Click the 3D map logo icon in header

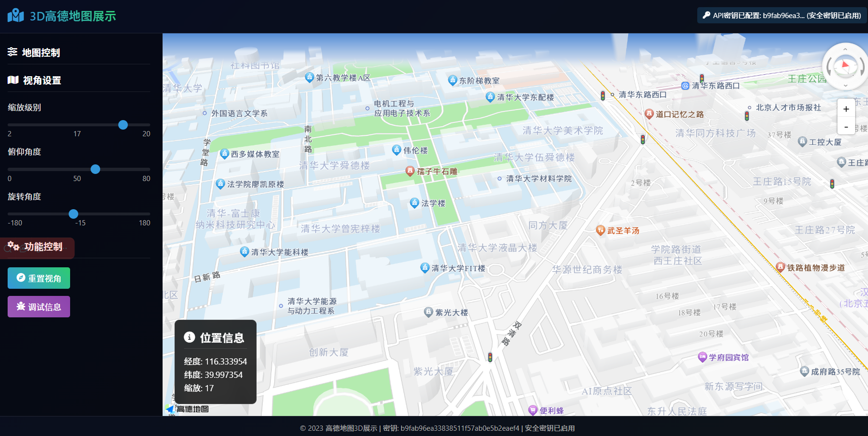(x=16, y=16)
